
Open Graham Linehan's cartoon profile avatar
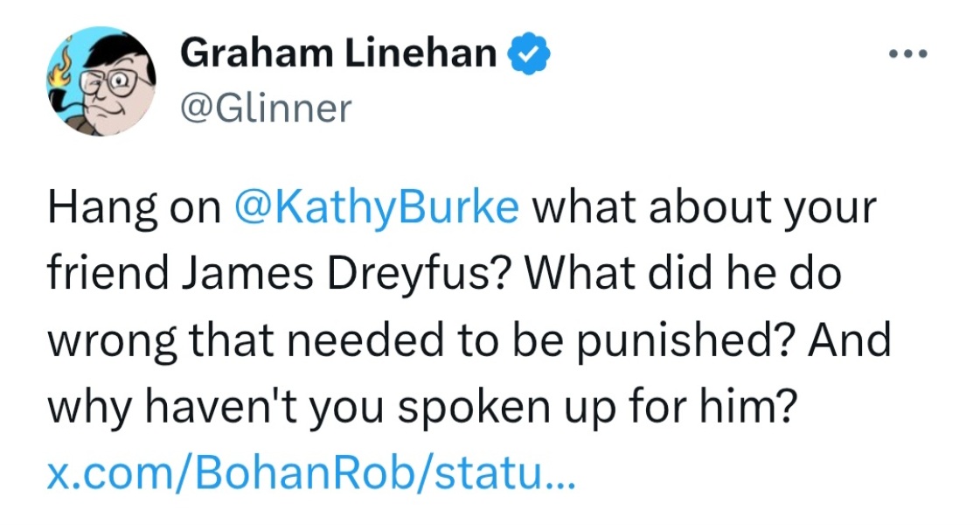coord(100,80)
